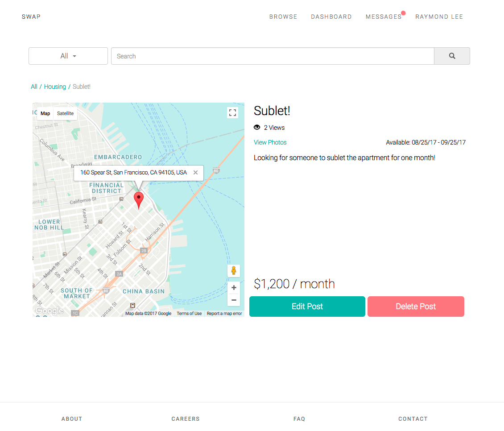Open the Contact footer link
The height and width of the screenshot is (431, 504).
[413, 419]
